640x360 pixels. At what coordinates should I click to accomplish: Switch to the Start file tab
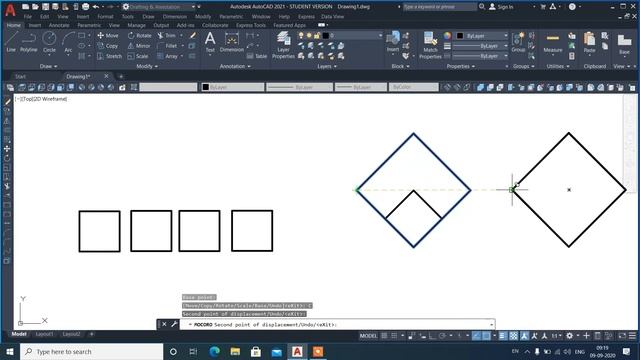point(20,76)
